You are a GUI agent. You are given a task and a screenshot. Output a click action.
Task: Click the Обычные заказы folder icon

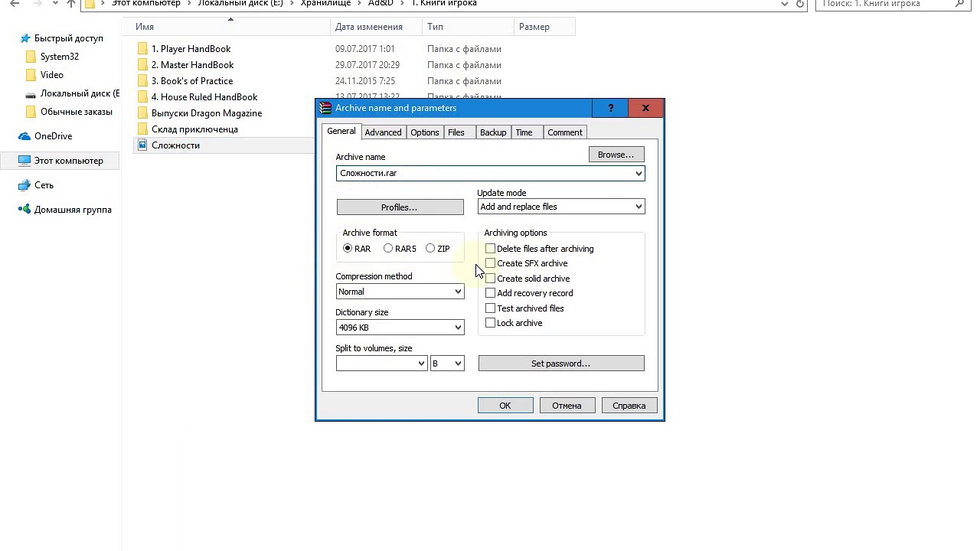click(x=31, y=112)
